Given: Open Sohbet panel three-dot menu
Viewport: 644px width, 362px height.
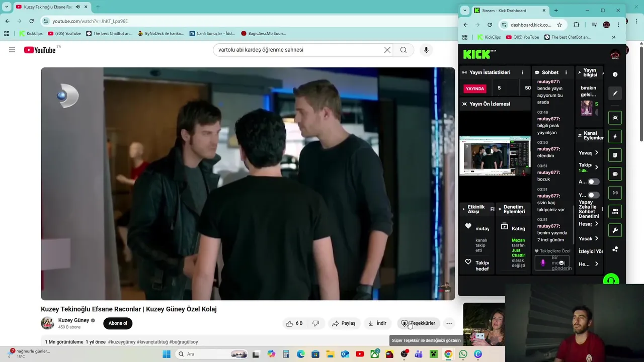Looking at the screenshot, I should point(566,72).
